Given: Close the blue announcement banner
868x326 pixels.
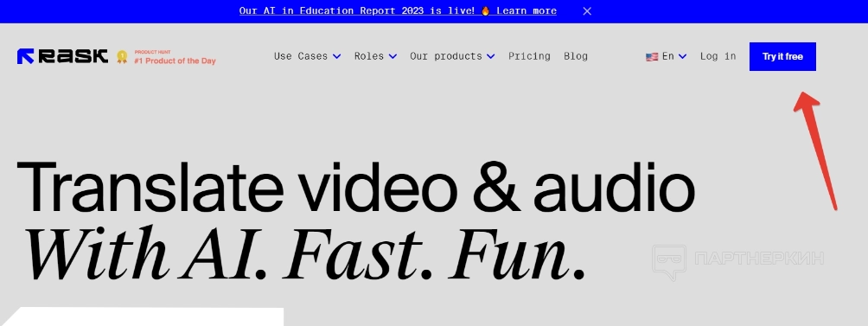Looking at the screenshot, I should 587,11.
